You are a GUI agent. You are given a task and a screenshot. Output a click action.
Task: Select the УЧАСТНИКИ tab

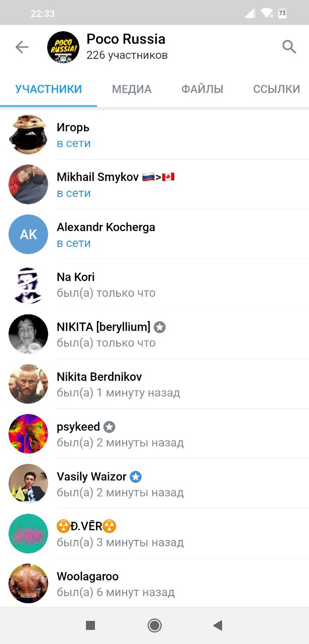coord(49,90)
